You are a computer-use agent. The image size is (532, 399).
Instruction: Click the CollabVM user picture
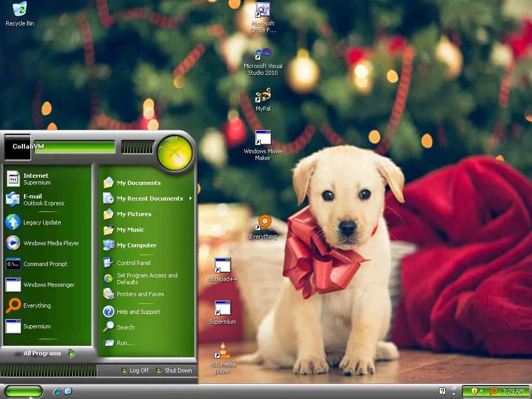17,147
